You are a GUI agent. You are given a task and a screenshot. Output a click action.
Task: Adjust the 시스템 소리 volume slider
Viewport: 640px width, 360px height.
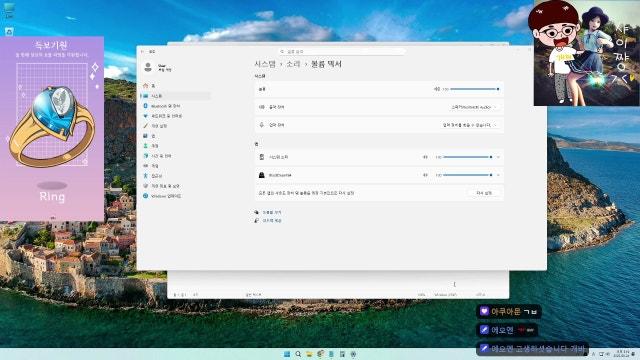coord(468,157)
